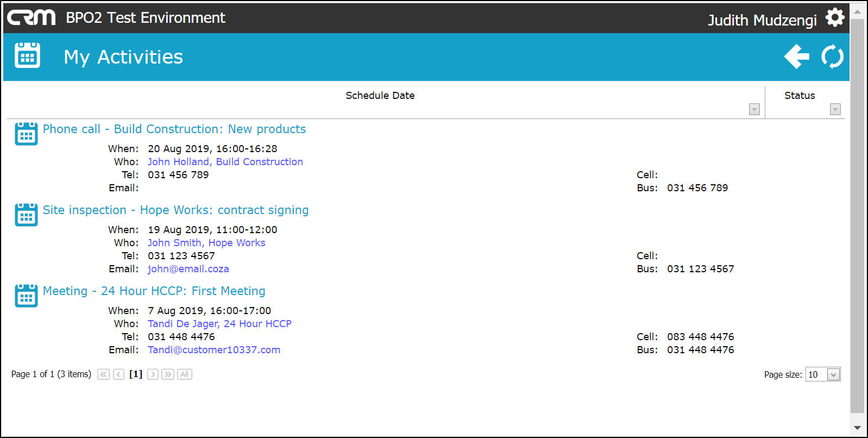Open the john@email.coza email link

[x=188, y=269]
